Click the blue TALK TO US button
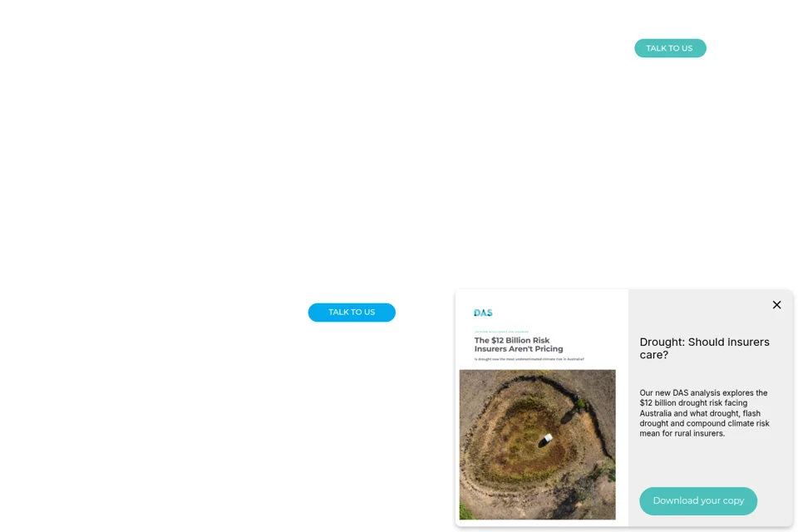This screenshot has width=798, height=532. point(352,312)
